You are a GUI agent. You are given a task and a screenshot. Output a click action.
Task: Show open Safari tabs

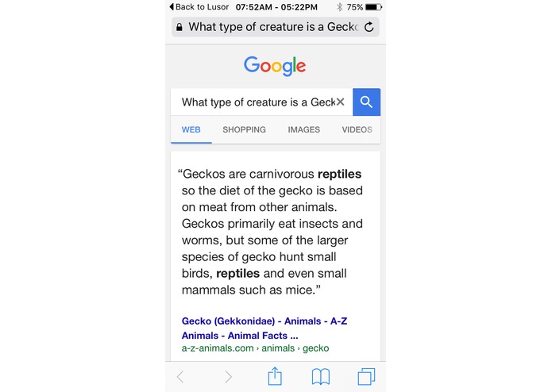pos(366,377)
